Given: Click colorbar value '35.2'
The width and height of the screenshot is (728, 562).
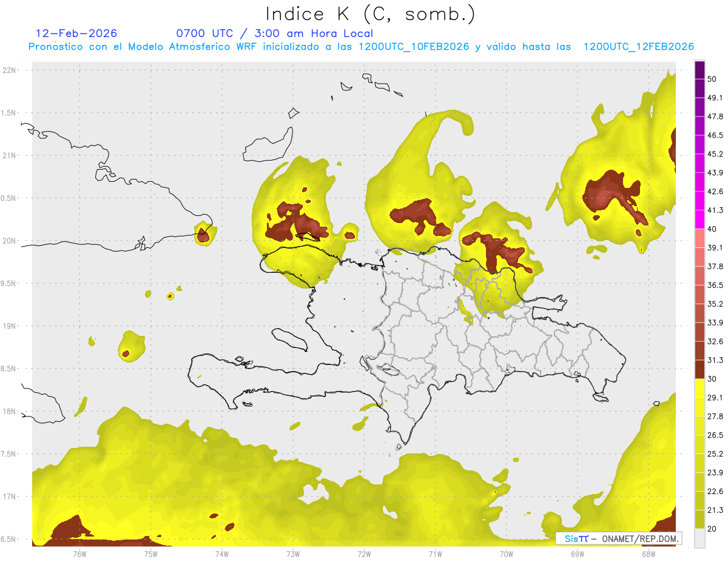Looking at the screenshot, I should click(715, 304).
